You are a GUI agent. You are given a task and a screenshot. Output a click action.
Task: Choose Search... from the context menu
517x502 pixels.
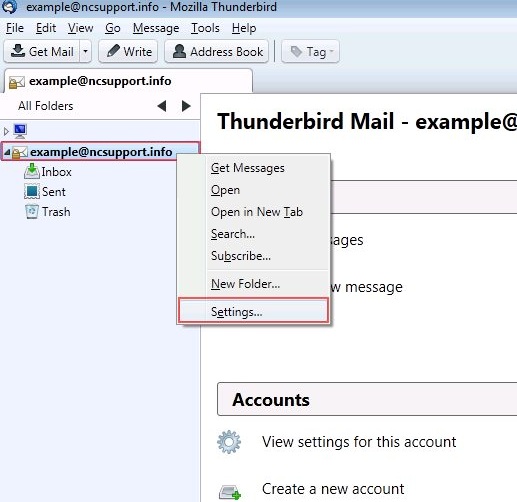tap(253, 234)
